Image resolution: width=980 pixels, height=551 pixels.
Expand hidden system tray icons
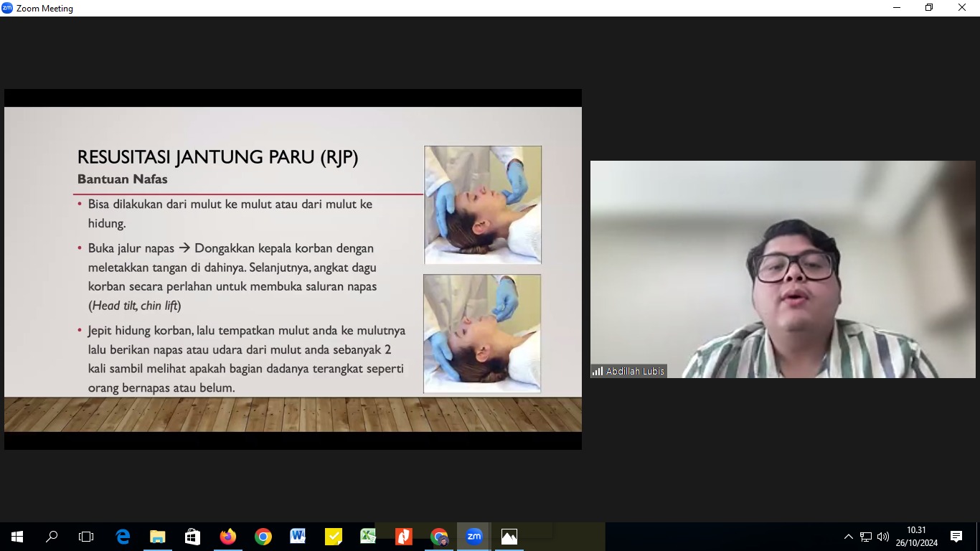coord(848,537)
